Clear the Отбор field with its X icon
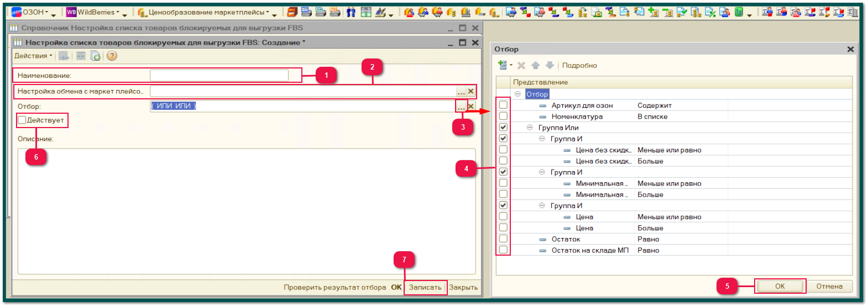 471,106
